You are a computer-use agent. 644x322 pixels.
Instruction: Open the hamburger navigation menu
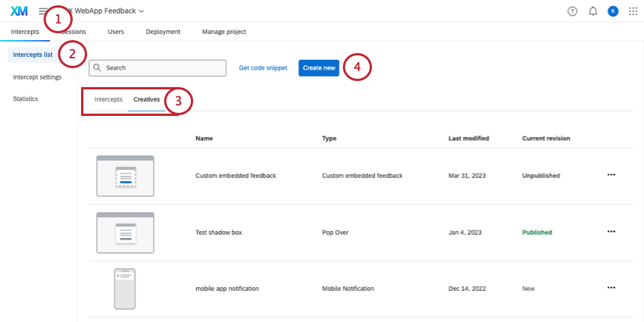click(x=42, y=11)
